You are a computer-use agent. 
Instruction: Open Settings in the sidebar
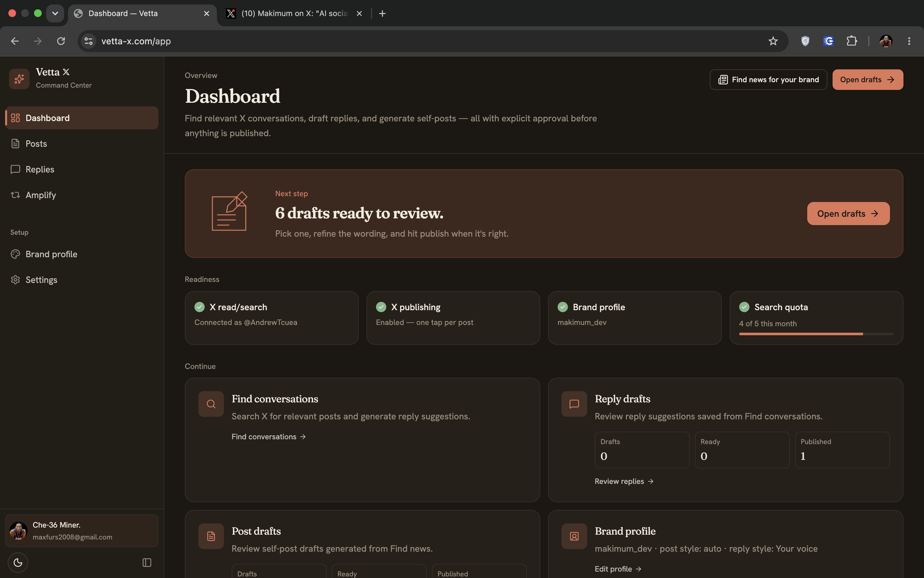pyautogui.click(x=82, y=280)
